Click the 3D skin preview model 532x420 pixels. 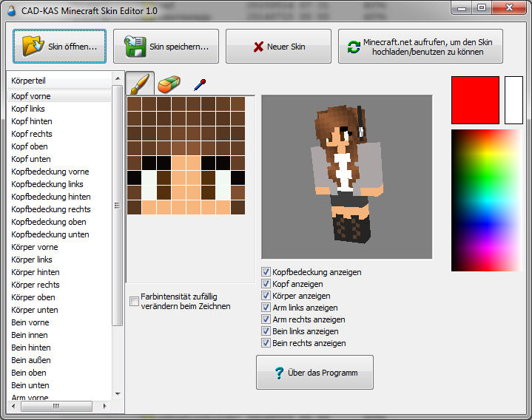coord(346,177)
